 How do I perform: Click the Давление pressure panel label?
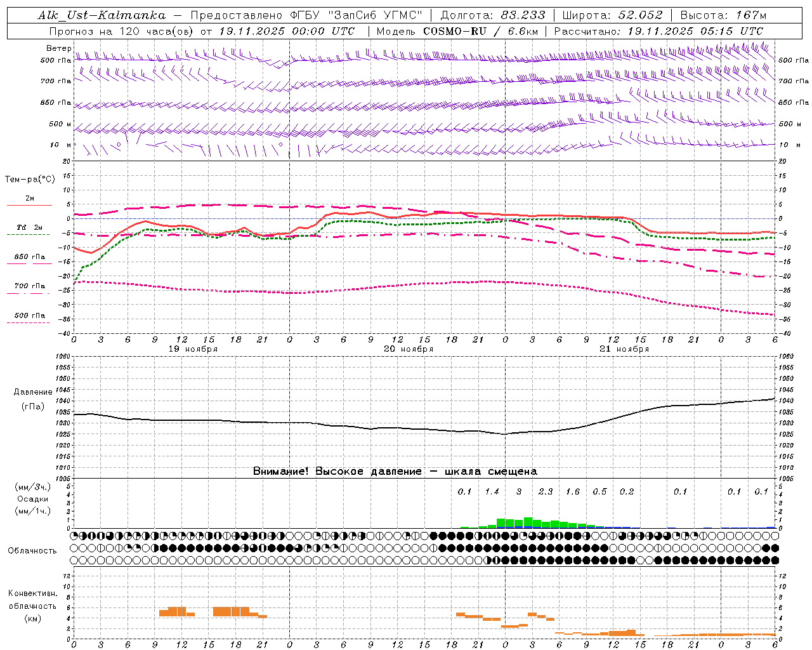click(x=33, y=392)
